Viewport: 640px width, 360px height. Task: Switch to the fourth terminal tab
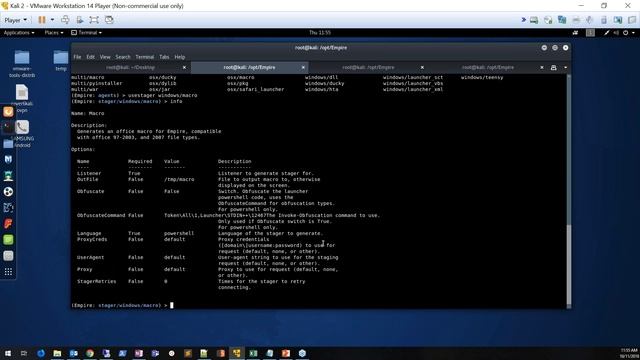point(488,67)
